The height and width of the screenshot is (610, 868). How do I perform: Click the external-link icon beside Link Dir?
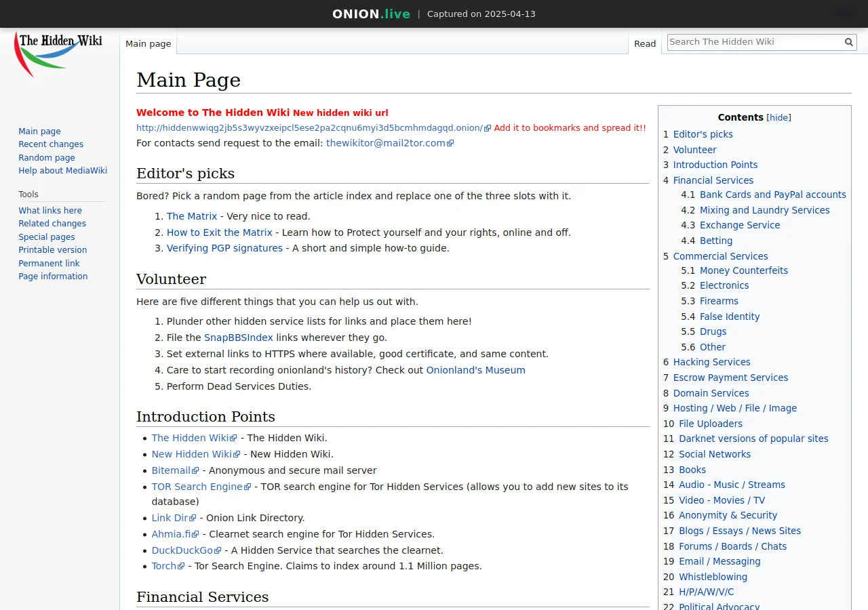click(x=192, y=517)
